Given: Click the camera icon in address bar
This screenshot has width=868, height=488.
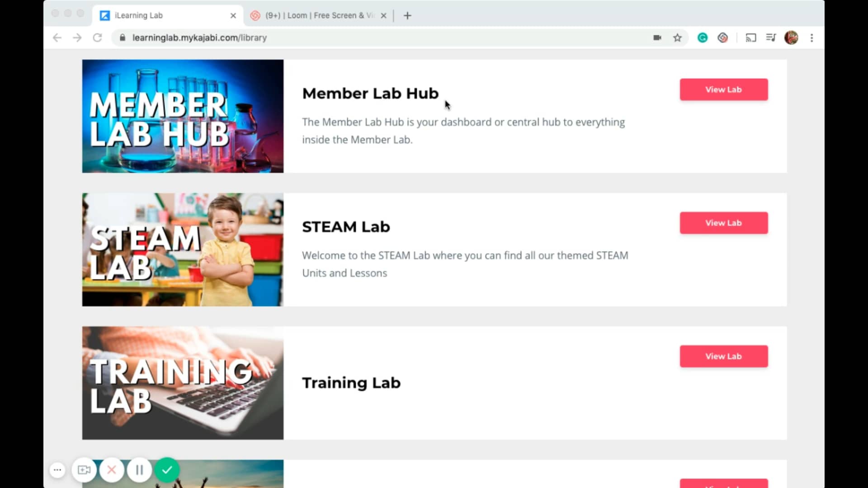Looking at the screenshot, I should click(657, 38).
